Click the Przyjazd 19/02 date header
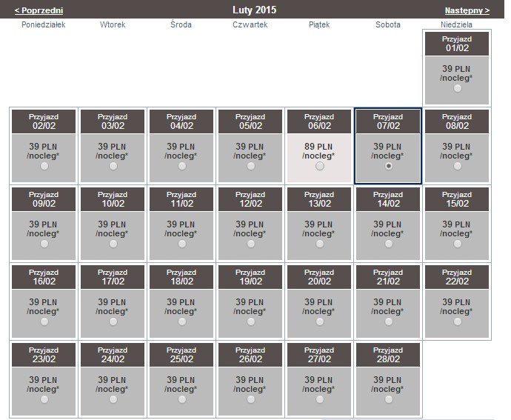 (250, 277)
